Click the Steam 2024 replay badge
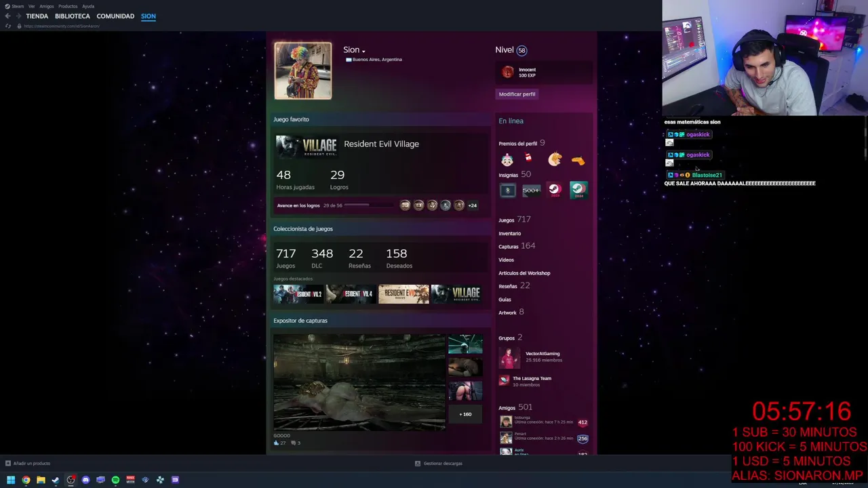Image resolution: width=868 pixels, height=488 pixels. click(x=578, y=190)
